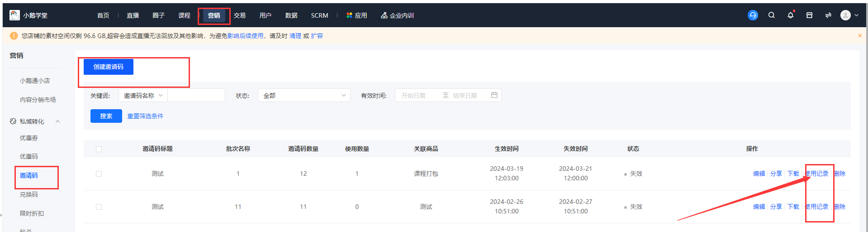Open search with the magnifier icon
Screen dimensions: 868x232
pos(772,15)
